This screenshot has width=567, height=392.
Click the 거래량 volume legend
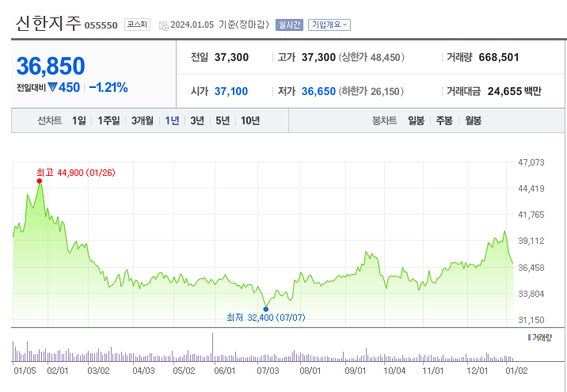(540, 338)
